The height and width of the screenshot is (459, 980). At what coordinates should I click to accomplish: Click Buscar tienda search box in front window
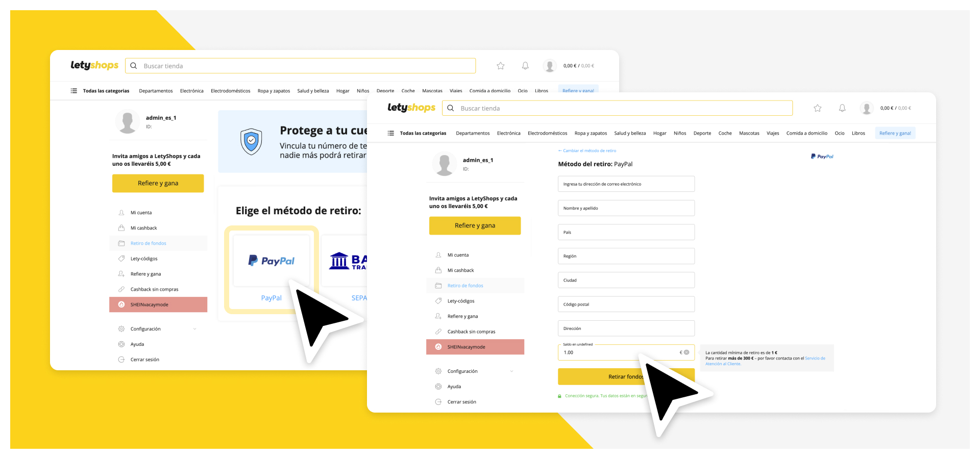[x=618, y=108]
